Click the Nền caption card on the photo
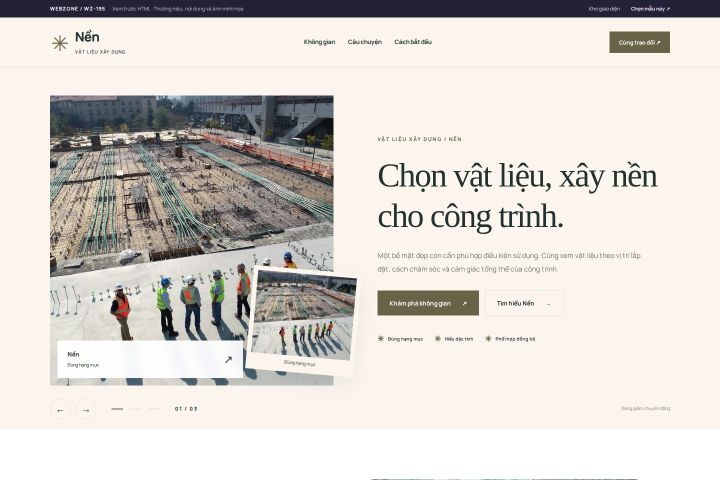The image size is (720, 480). (x=150, y=359)
